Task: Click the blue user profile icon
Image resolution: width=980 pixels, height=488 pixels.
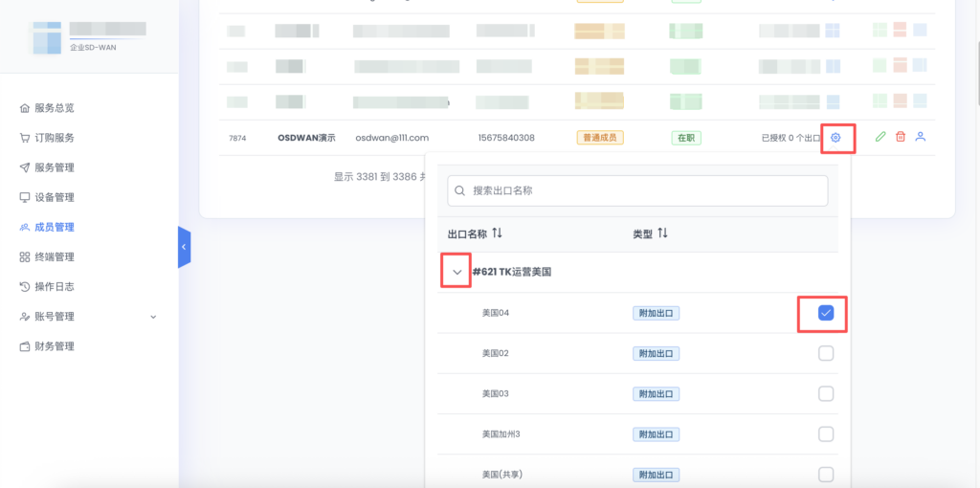Action: [921, 137]
